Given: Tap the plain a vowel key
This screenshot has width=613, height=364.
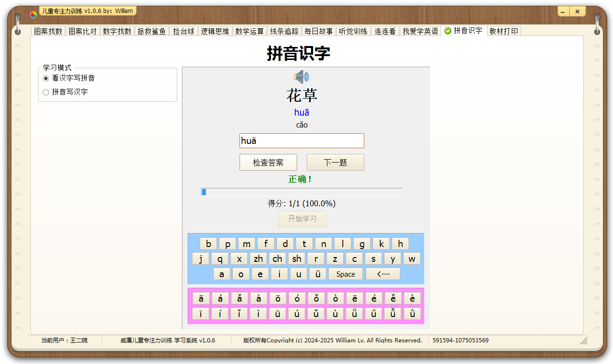Looking at the screenshot, I should tap(222, 274).
